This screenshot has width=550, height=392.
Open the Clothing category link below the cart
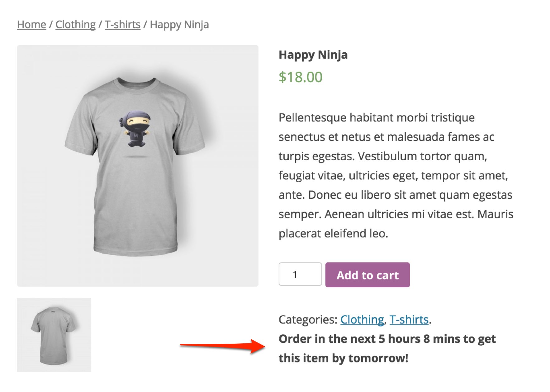(x=362, y=319)
